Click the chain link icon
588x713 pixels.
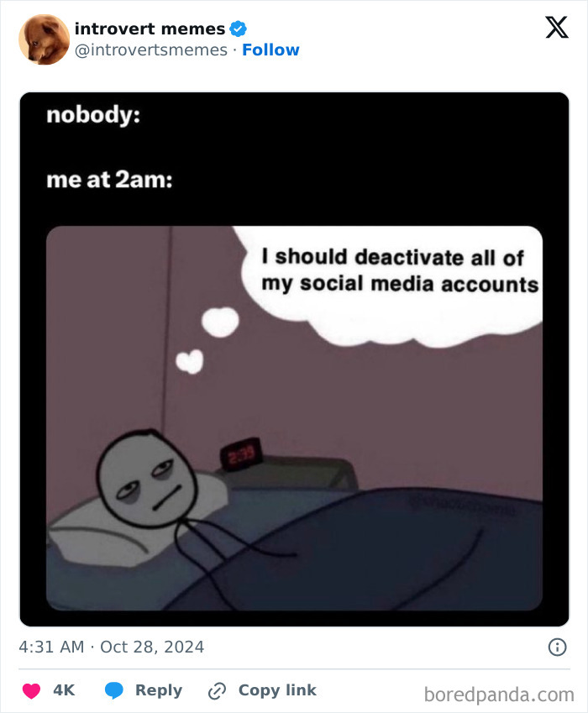pos(217,690)
